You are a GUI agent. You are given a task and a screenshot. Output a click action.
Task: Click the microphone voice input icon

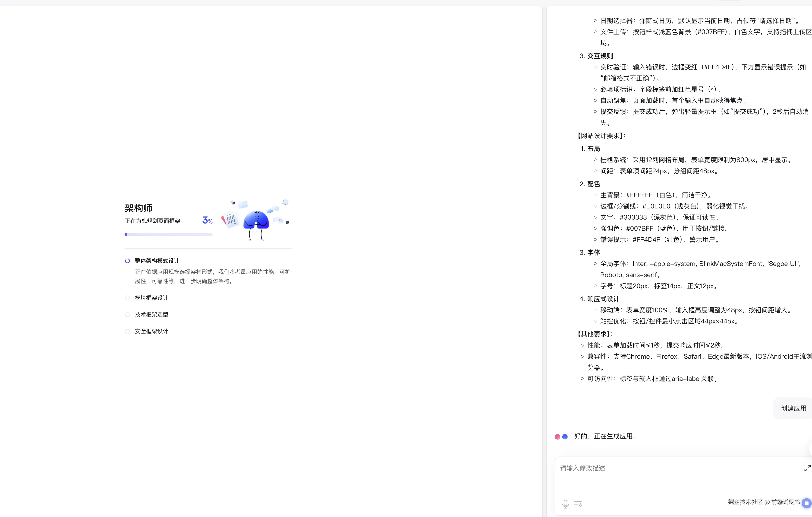[x=566, y=504]
